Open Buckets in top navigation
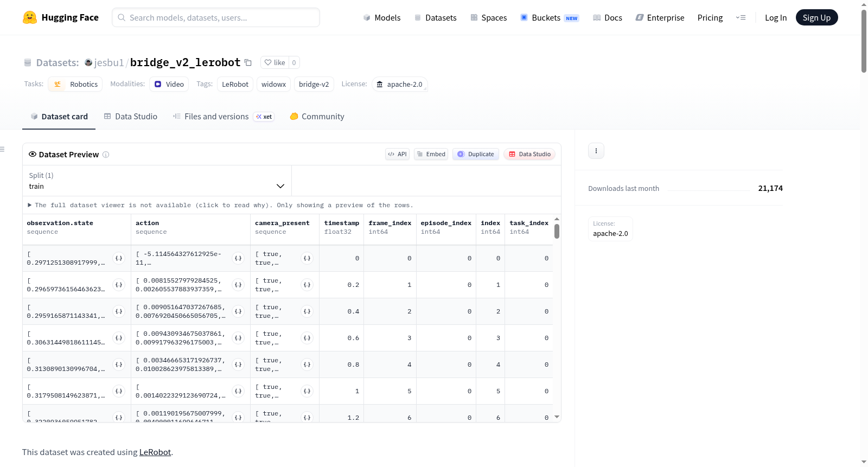Viewport: 868px width, 467px height. pos(550,17)
